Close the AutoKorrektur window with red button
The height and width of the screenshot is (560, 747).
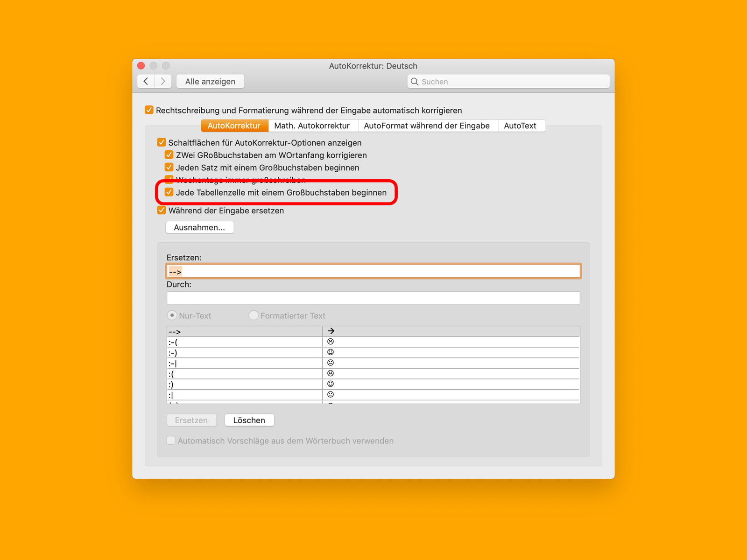tap(141, 66)
